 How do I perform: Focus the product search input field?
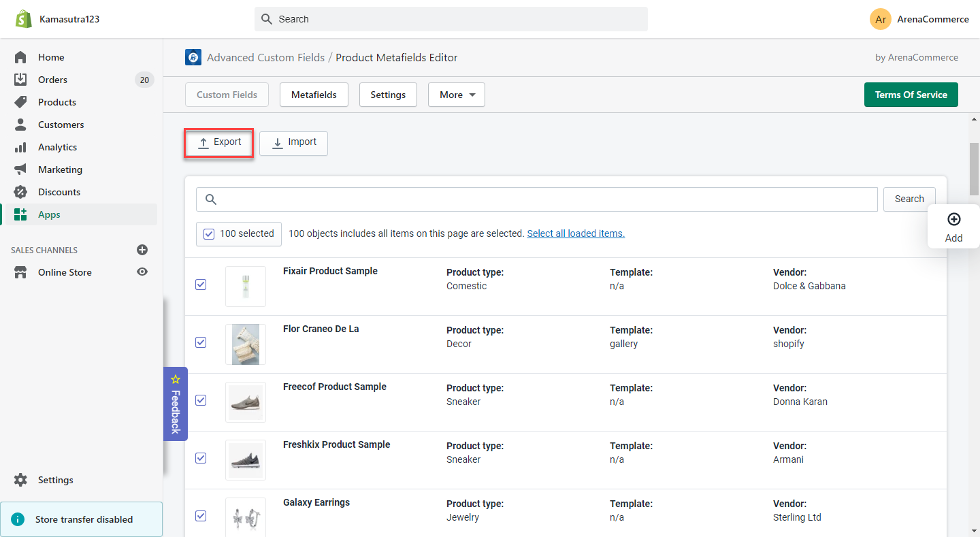[537, 199]
